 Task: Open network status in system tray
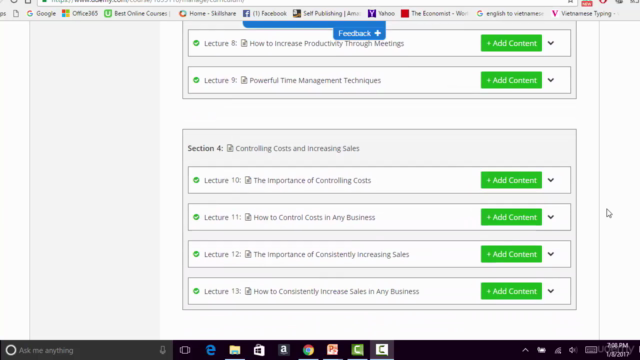558,350
